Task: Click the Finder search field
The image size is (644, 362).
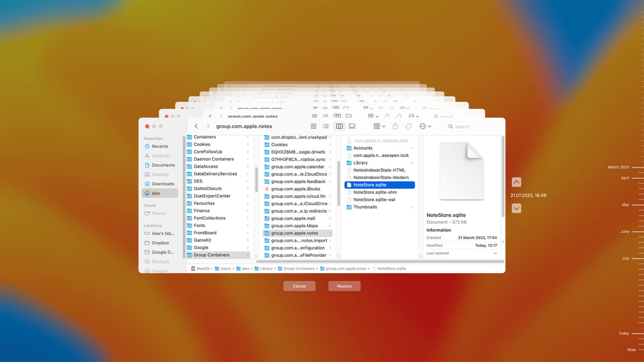Action: (474, 127)
